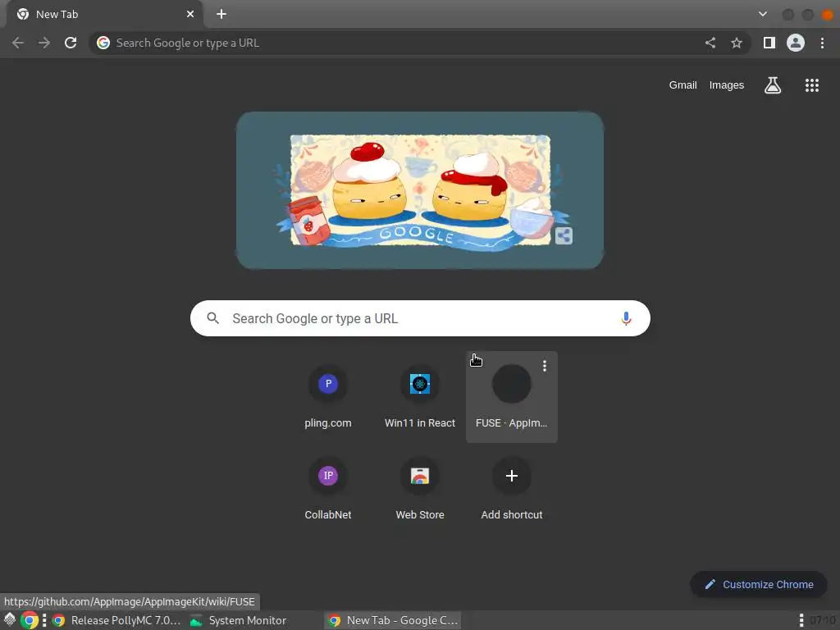Screen dimensions: 840x630
Task: Share the doodle using its share icon
Action: tap(564, 235)
